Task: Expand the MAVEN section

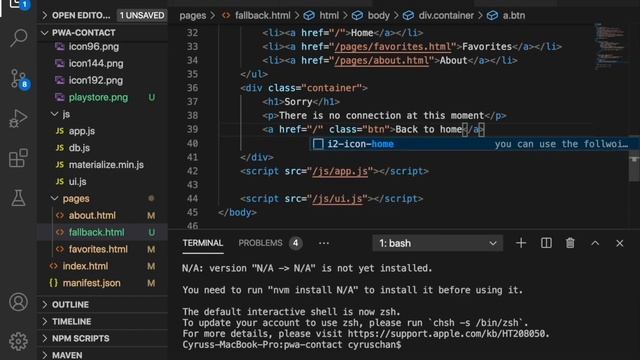Action: [x=67, y=355]
